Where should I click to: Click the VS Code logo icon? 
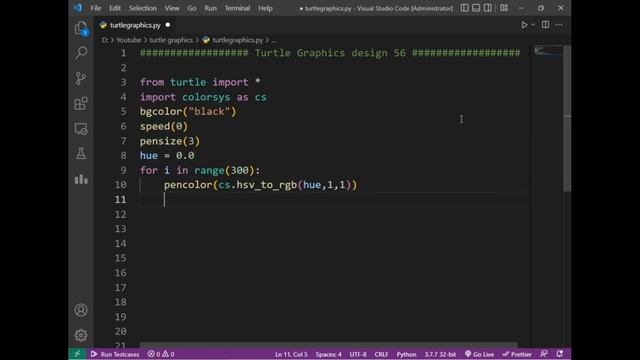coord(78,8)
